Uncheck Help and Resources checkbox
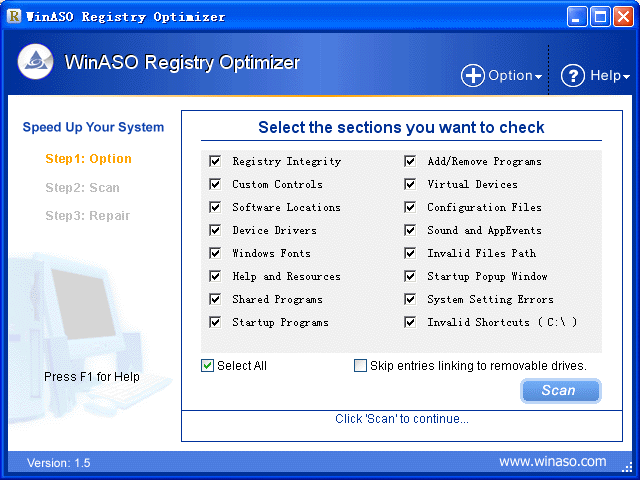Screen dimensions: 640x480 coord(215,276)
